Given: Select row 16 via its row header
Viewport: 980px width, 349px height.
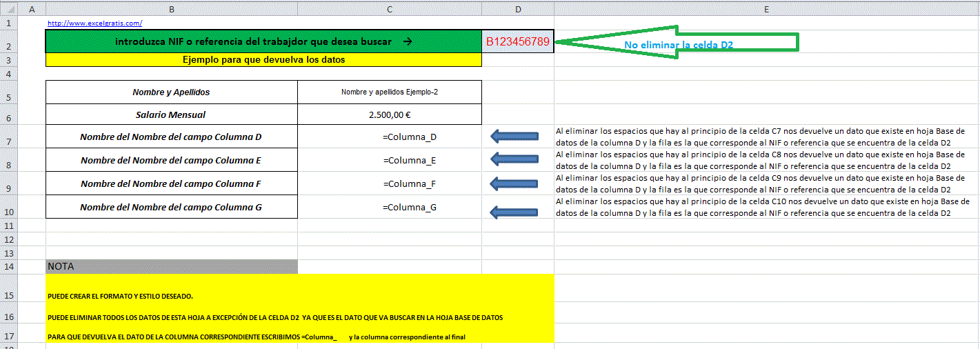Looking at the screenshot, I should pyautogui.click(x=10, y=314).
